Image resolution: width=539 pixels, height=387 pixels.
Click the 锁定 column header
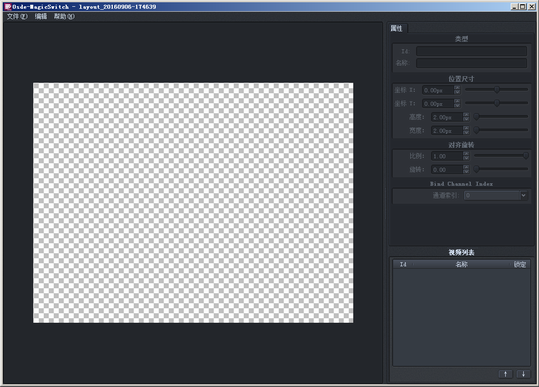520,264
